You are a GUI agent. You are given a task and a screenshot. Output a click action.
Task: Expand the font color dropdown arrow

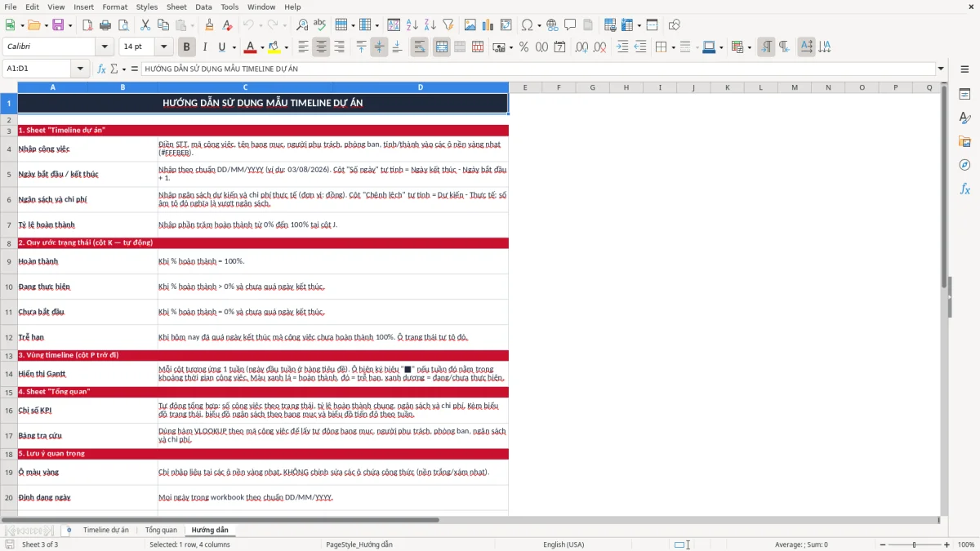pos(262,47)
